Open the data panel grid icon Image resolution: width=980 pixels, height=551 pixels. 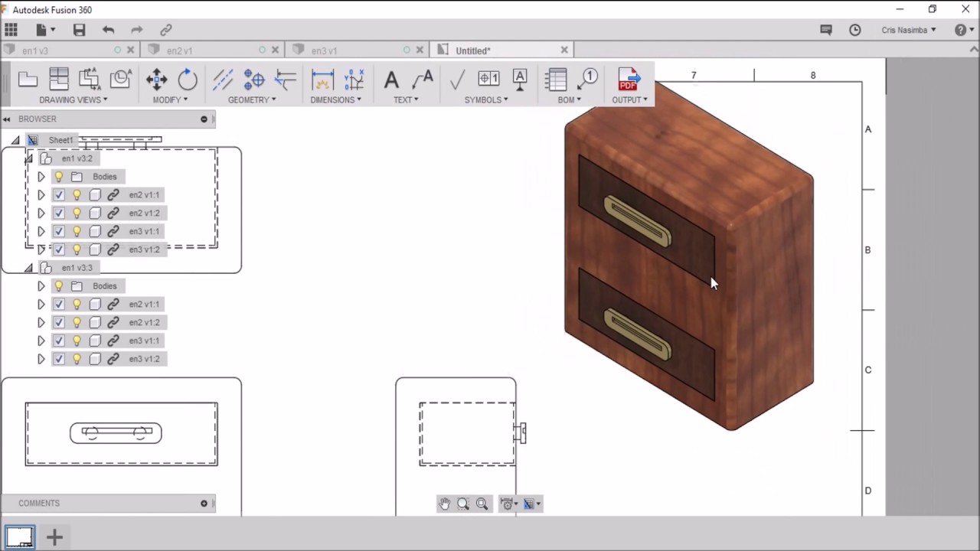pos(11,30)
